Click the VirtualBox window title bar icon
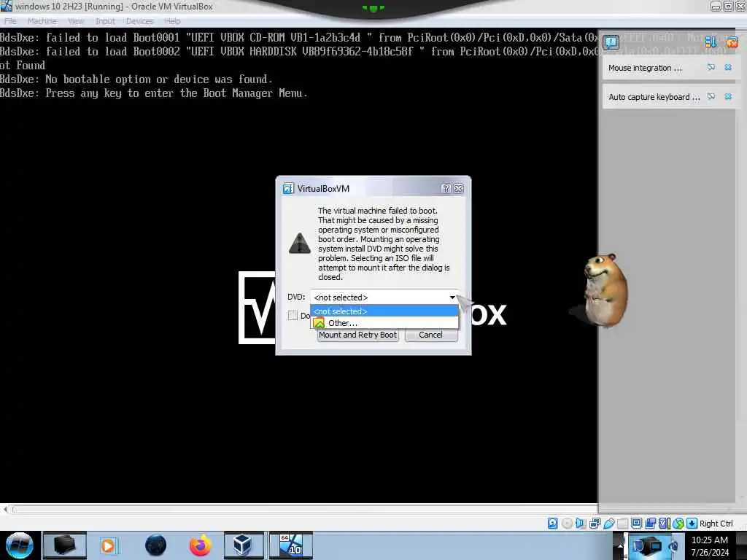The image size is (747, 560). [x=6, y=6]
